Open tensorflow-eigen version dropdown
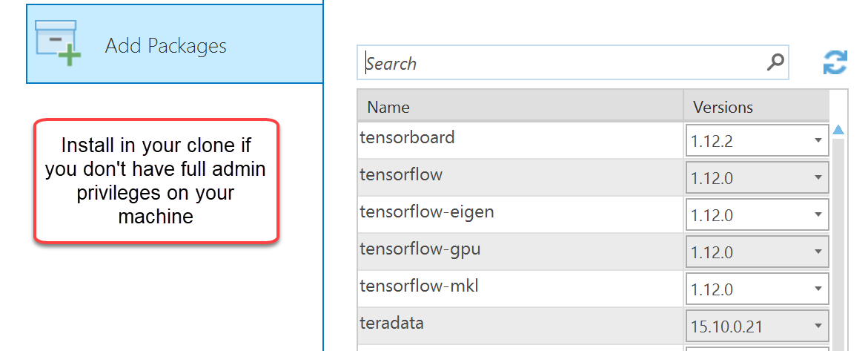The image size is (868, 351). (x=818, y=214)
